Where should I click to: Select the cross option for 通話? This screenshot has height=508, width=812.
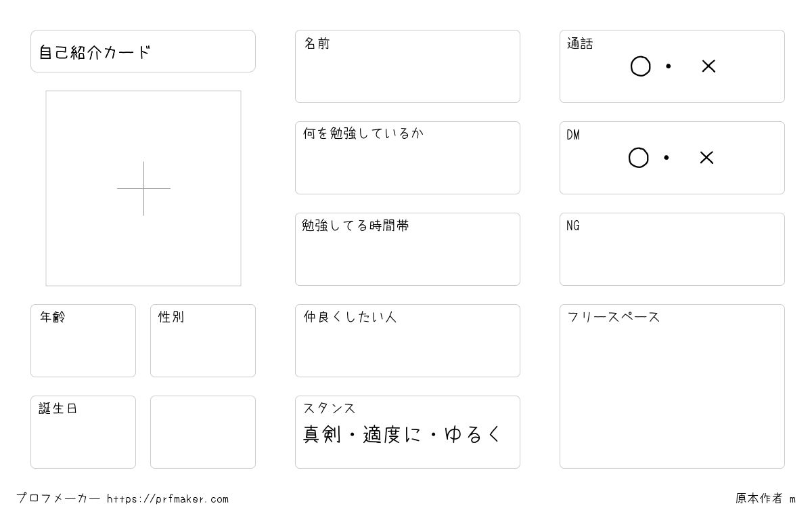pos(708,66)
